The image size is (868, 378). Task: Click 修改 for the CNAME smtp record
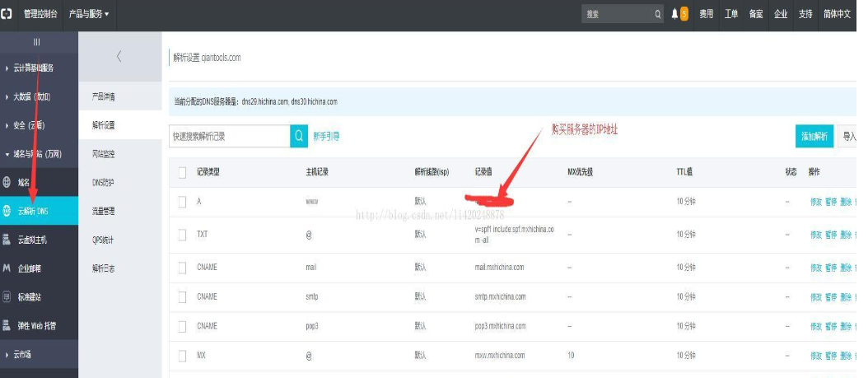[816, 297]
